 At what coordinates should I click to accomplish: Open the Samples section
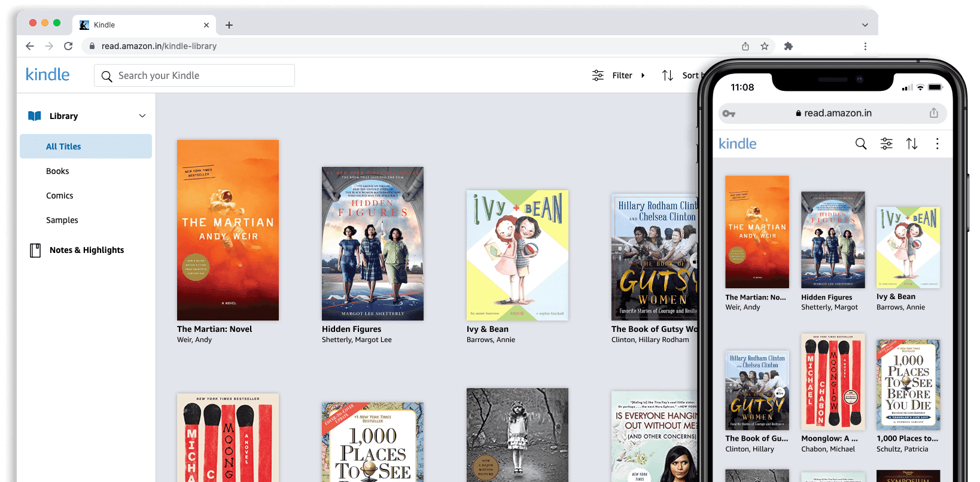click(62, 220)
